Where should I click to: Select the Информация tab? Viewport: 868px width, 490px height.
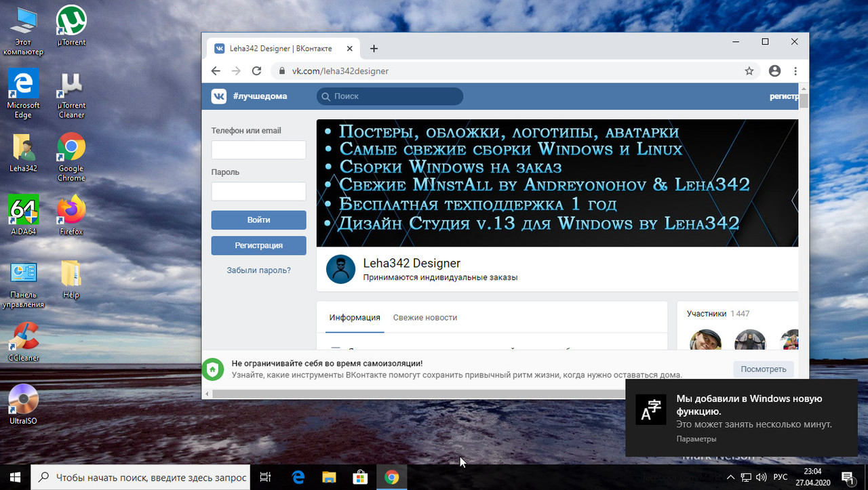point(354,317)
